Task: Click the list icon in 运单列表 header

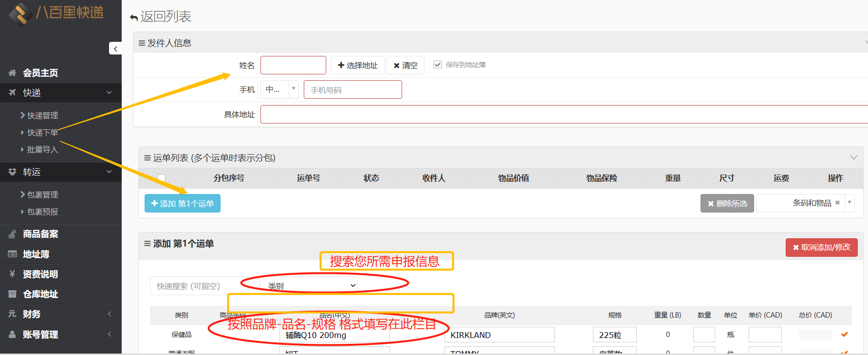Action: pyautogui.click(x=147, y=158)
